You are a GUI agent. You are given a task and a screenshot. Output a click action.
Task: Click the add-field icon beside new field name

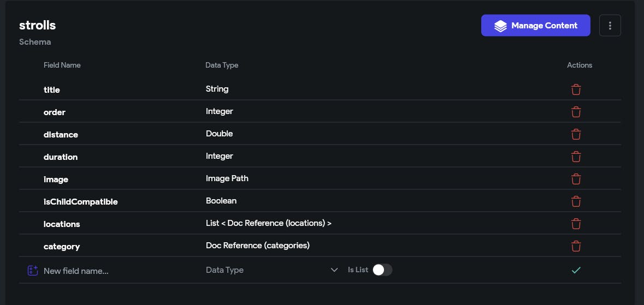click(x=32, y=271)
